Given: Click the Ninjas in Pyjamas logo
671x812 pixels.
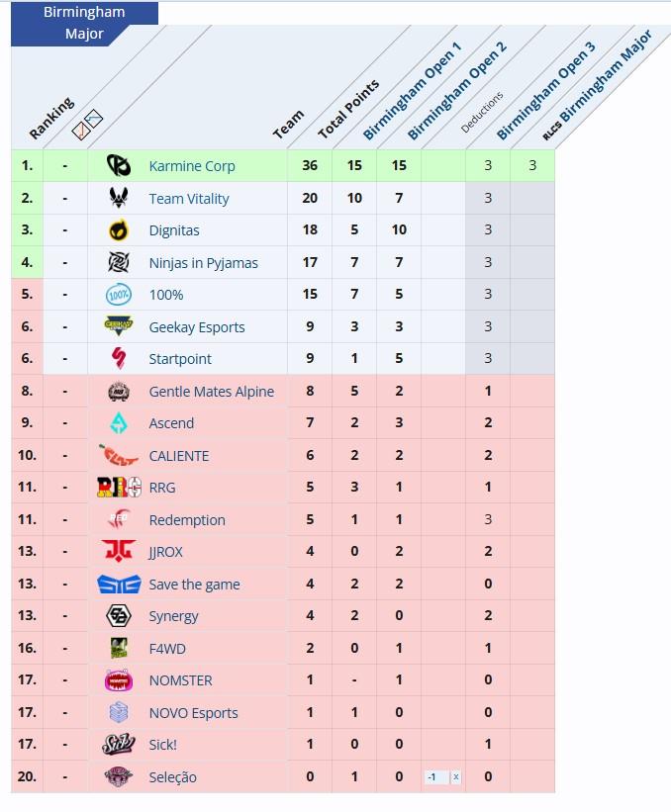Looking at the screenshot, I should click(x=119, y=262).
